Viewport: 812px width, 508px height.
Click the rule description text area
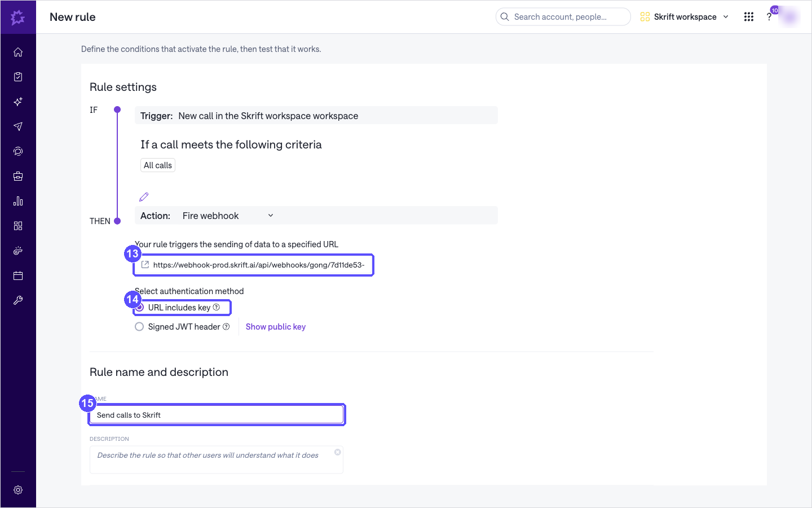pos(217,459)
